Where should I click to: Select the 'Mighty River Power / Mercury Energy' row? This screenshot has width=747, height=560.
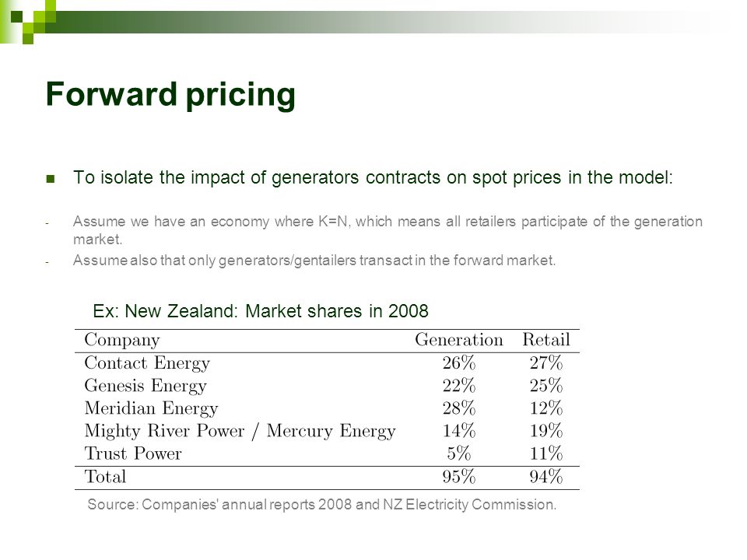[x=327, y=431]
